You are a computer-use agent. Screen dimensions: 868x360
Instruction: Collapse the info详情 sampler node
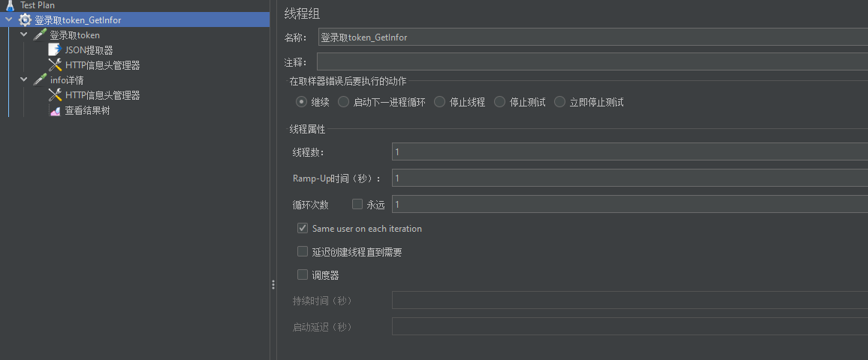[x=24, y=80]
